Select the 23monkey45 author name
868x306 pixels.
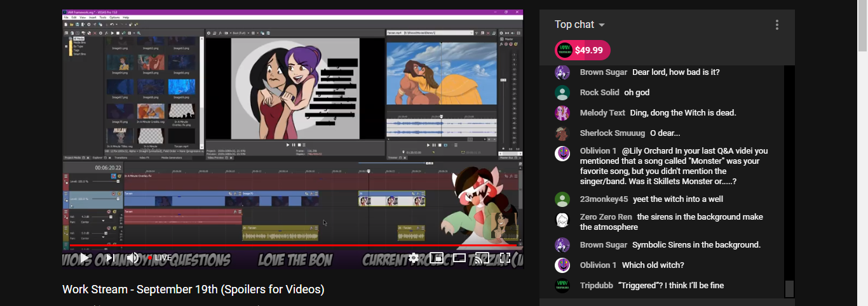tap(604, 199)
